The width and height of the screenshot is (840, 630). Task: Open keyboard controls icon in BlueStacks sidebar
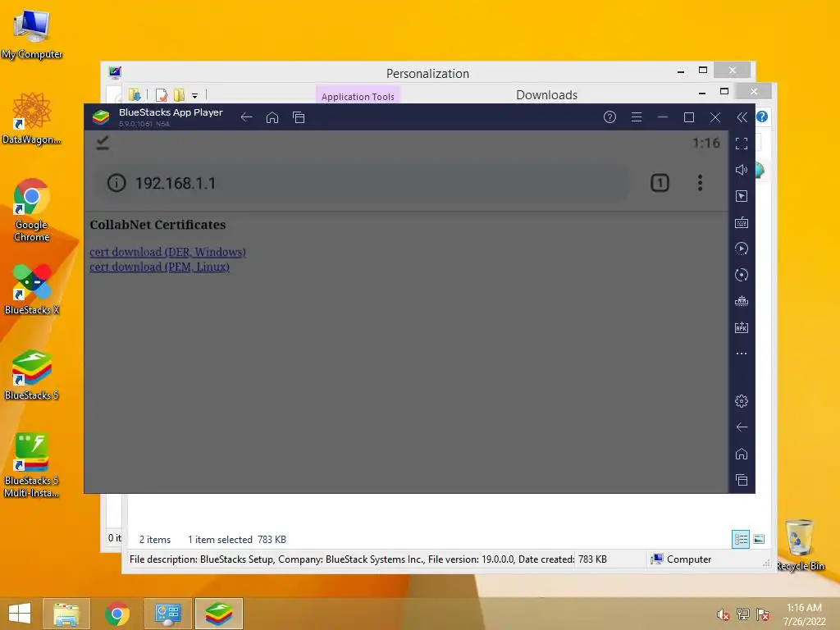pyautogui.click(x=742, y=222)
